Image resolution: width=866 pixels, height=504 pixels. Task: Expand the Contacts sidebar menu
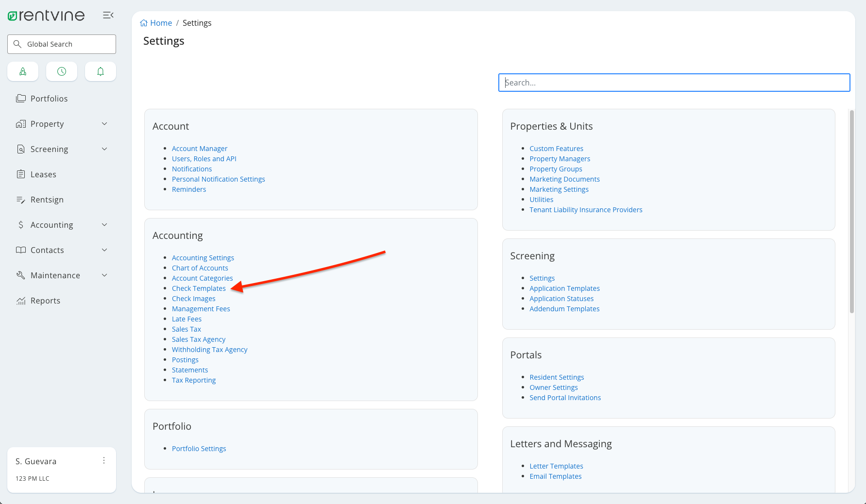point(104,250)
